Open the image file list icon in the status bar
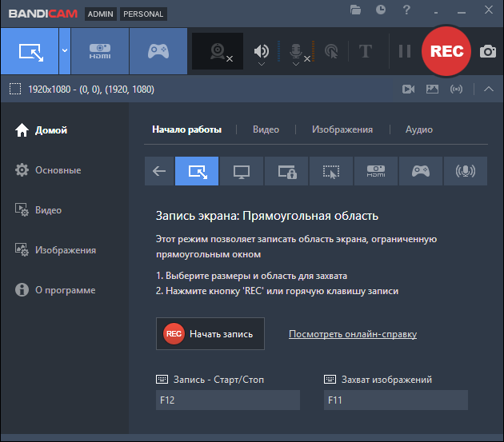Image resolution: width=504 pixels, height=442 pixels. 432,89
